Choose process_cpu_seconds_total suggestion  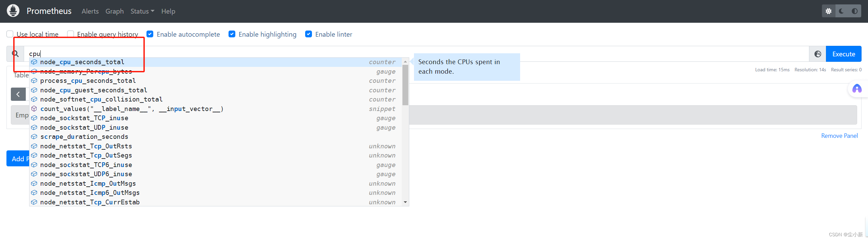click(x=216, y=81)
